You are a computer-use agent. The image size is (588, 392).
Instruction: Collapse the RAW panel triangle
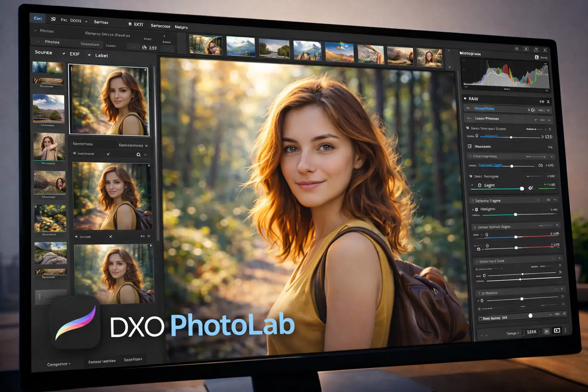(x=465, y=98)
